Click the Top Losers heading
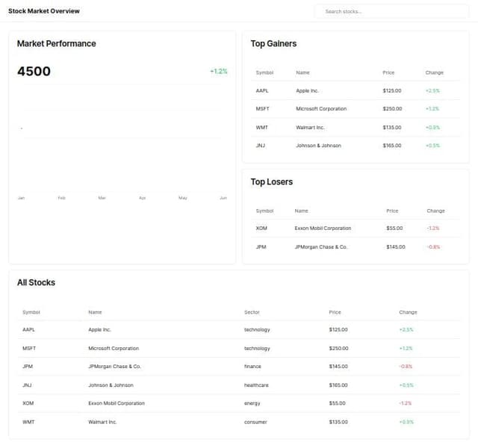 tap(272, 182)
